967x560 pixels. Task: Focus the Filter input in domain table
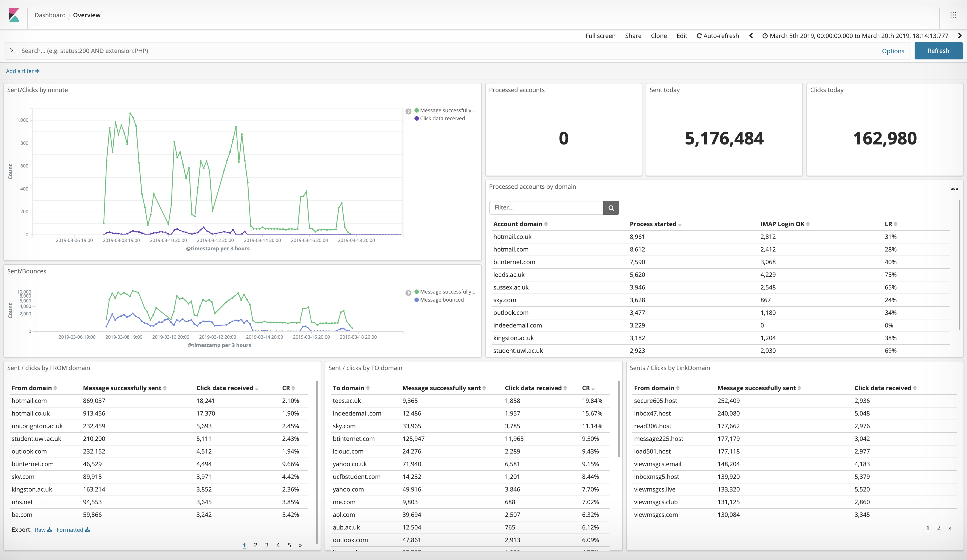[x=546, y=207]
